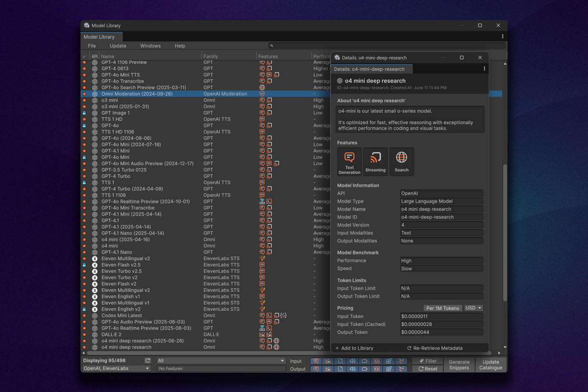The image size is (588, 392).
Task: Toggle Per 1M Tokens pricing mode
Action: point(442,308)
